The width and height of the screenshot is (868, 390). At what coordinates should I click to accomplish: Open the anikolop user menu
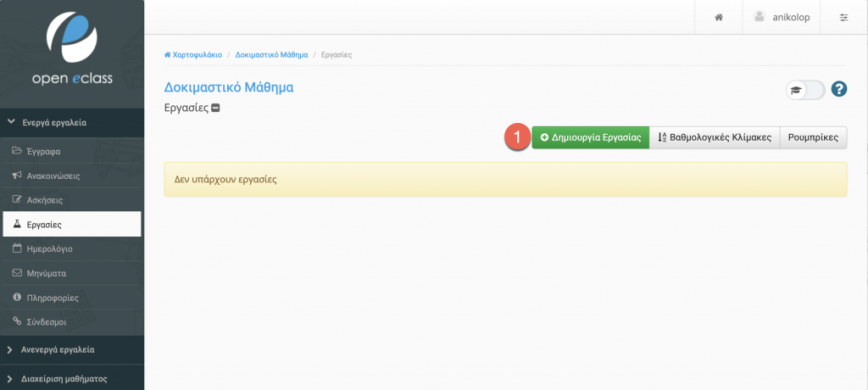780,17
